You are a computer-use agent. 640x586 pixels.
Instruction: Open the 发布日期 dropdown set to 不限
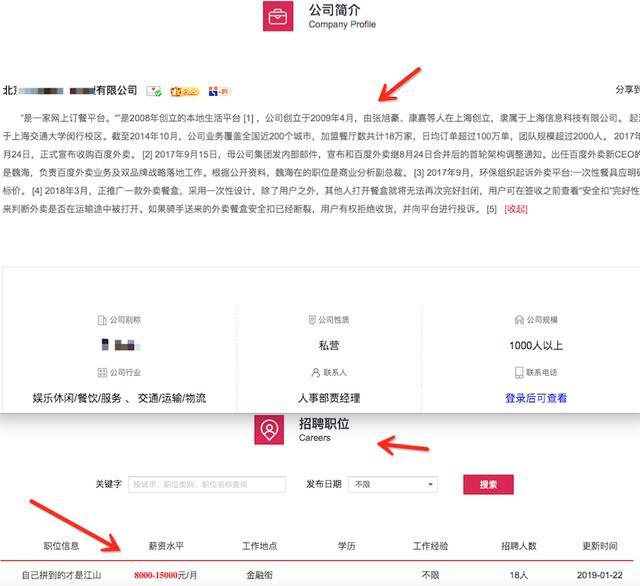(393, 484)
